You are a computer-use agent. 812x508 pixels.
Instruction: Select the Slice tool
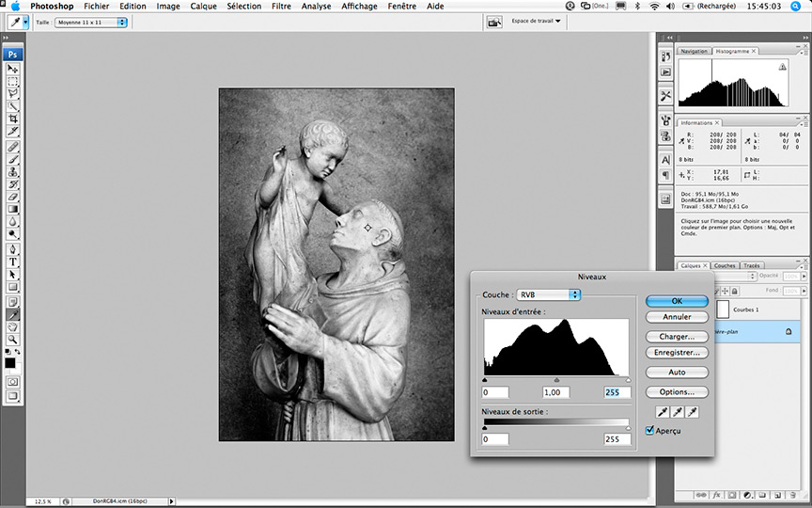(12, 131)
